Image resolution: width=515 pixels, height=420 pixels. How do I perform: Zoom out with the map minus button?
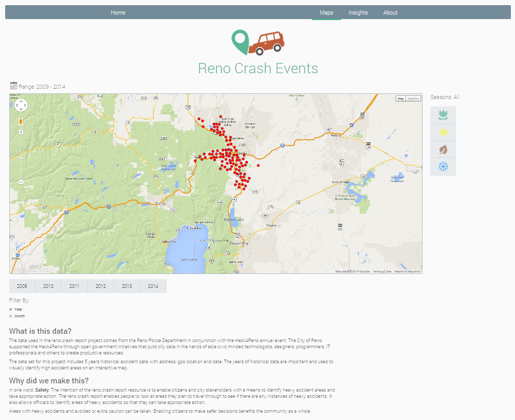click(21, 182)
